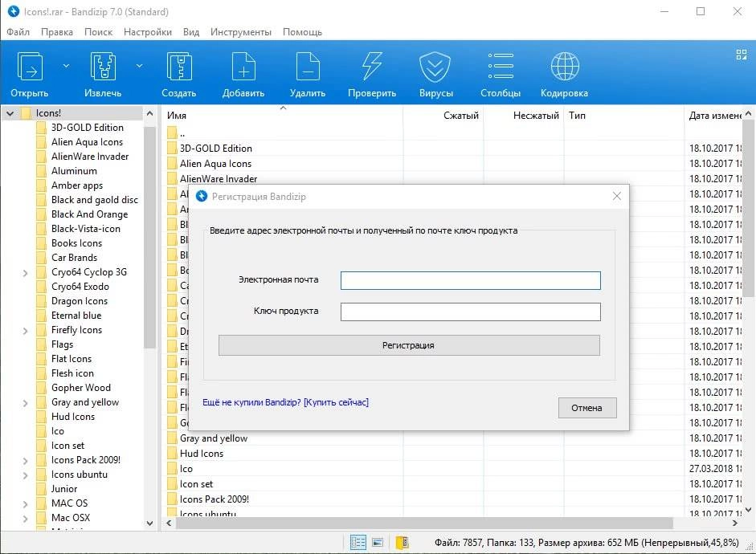The image size is (756, 554).
Task: Select Alien Aqua Icons in folder tree
Action: tap(88, 142)
